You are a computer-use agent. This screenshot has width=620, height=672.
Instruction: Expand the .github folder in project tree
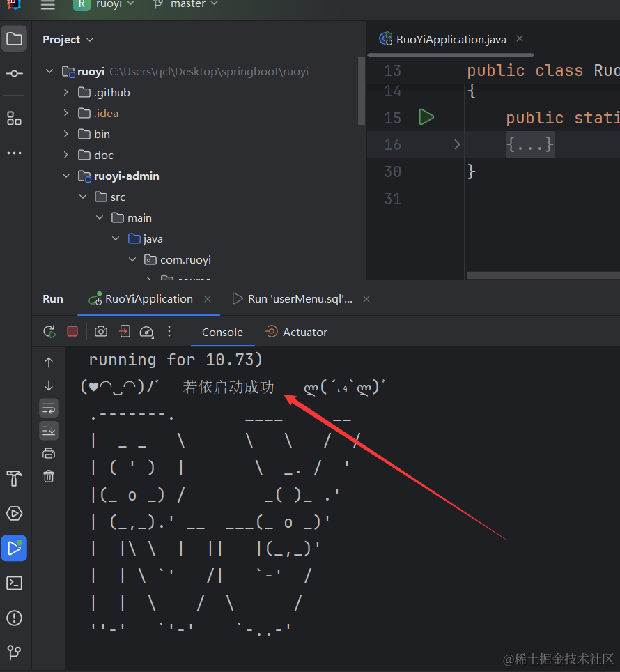pyautogui.click(x=66, y=93)
